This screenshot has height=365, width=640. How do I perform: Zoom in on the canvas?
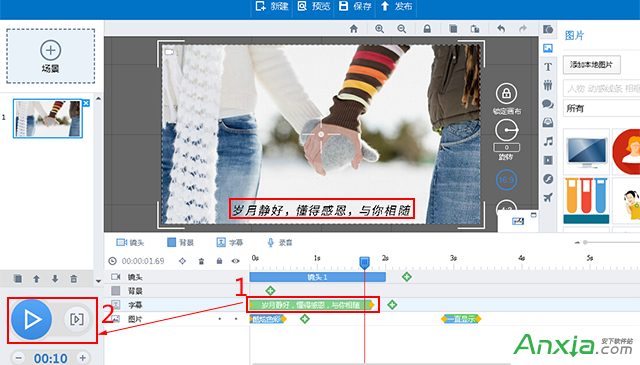[x=379, y=29]
